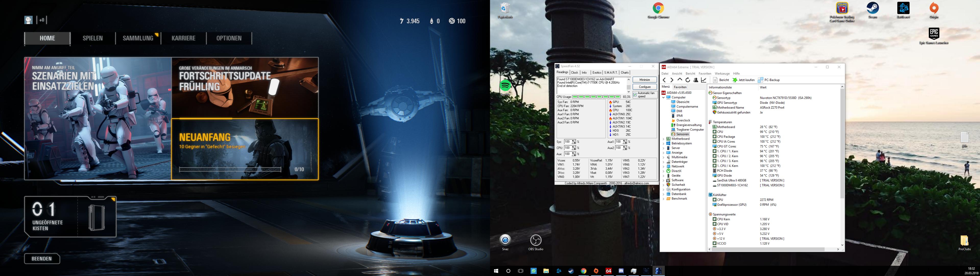Screen dimensions: 980x276
Task: Click the Spotify desktop icon
Action: coord(505,86)
